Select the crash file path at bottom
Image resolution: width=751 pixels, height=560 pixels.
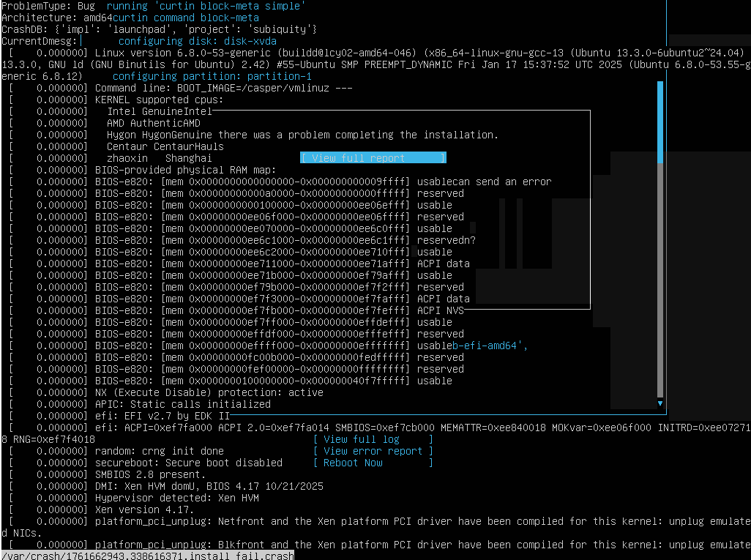pyautogui.click(x=146, y=555)
